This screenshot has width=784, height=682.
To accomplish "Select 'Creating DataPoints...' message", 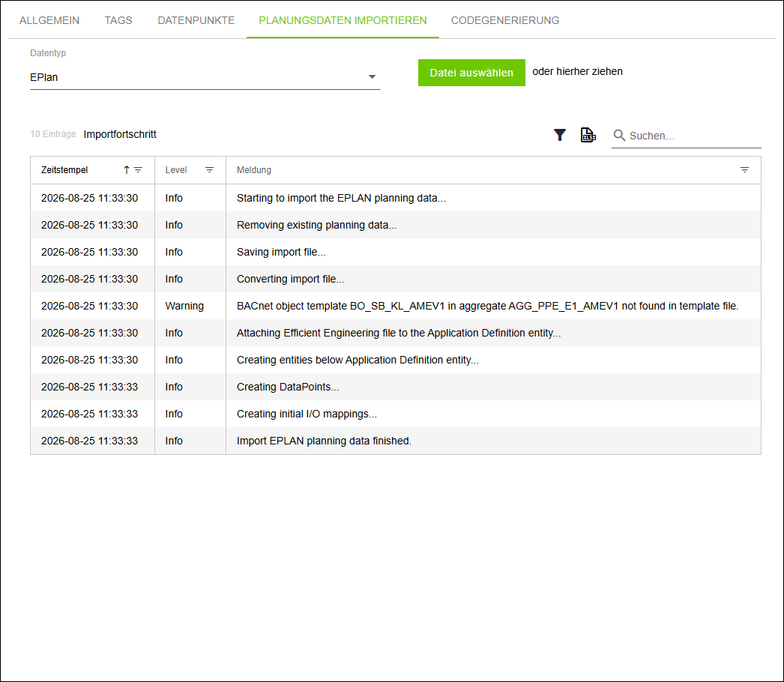I will (x=288, y=387).
